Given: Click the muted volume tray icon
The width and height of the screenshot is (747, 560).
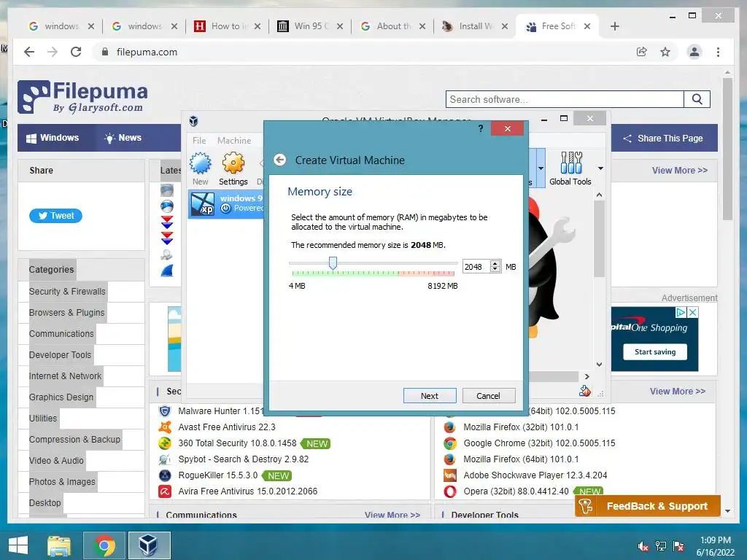Looking at the screenshot, I should coord(643,546).
